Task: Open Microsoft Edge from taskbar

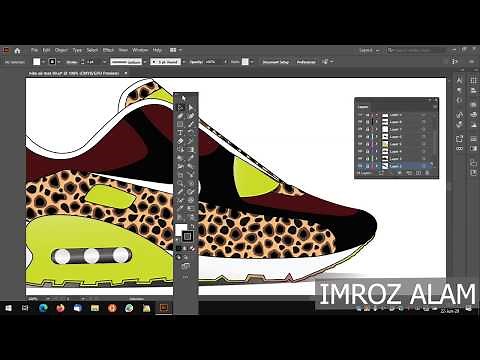Action: tap(43, 308)
